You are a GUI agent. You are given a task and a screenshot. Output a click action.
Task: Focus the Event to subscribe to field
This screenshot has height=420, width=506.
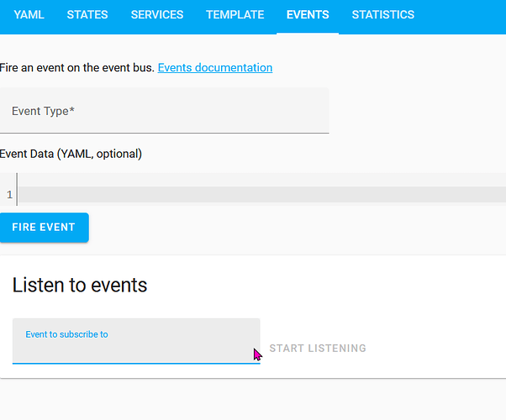134,349
